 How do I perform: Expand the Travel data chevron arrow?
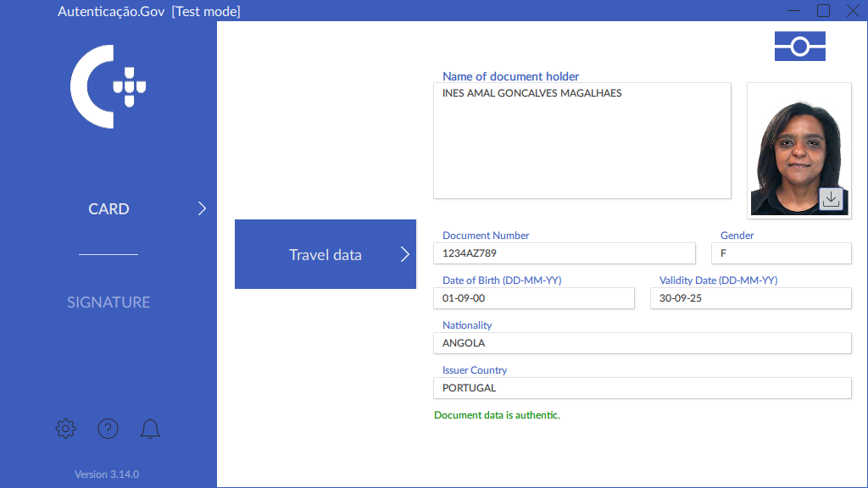click(x=404, y=254)
